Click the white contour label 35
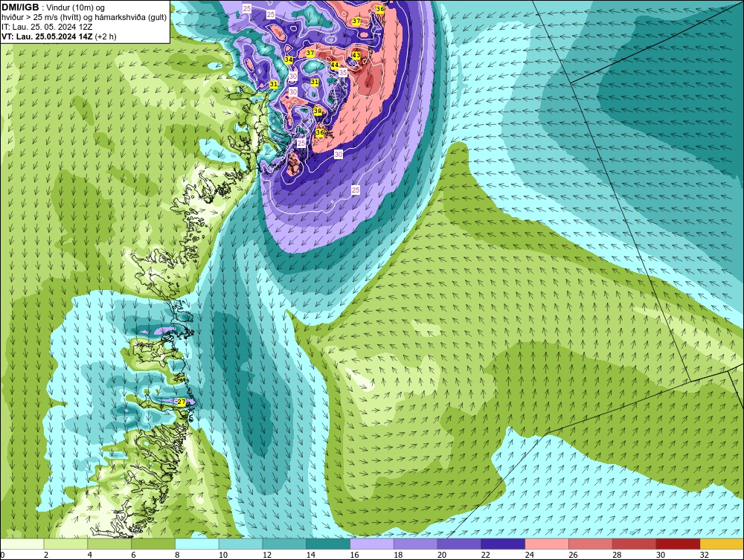744x560 pixels. 343,73
